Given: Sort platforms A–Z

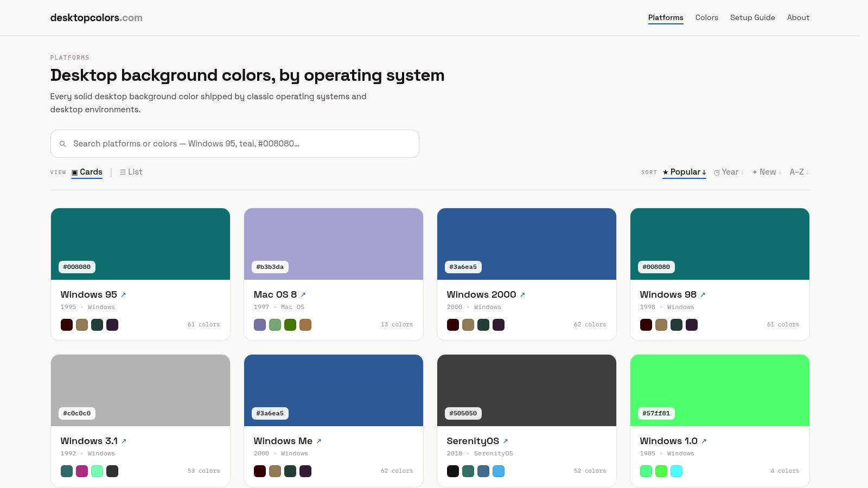Looking at the screenshot, I should [x=800, y=172].
